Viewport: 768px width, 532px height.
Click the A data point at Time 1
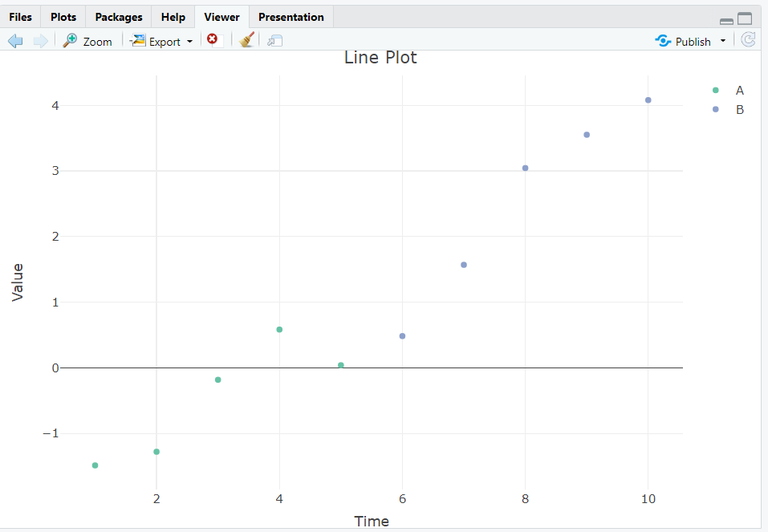pyautogui.click(x=95, y=465)
